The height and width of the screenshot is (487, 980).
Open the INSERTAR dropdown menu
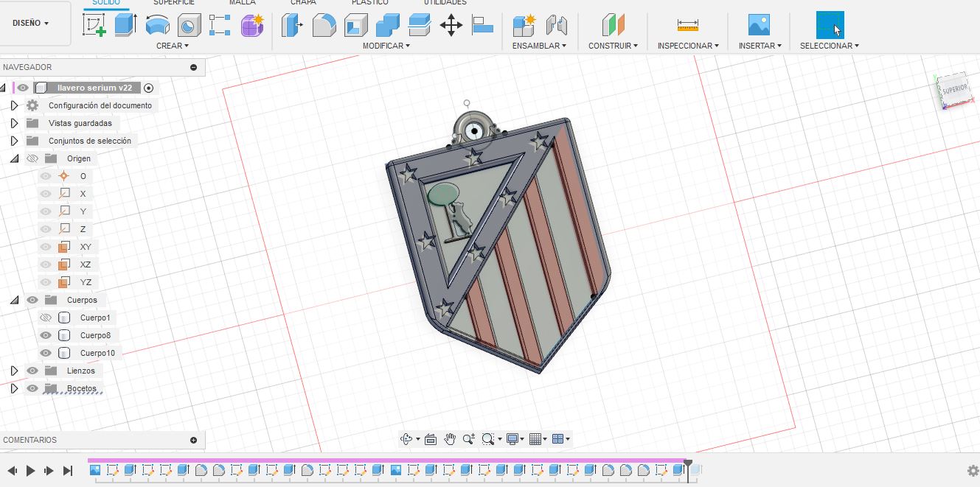[x=760, y=46]
